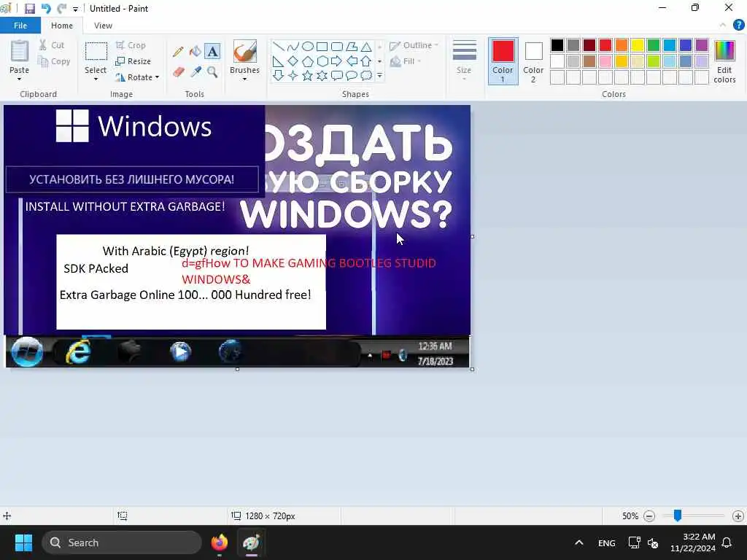Screen dimensions: 747x560
Task: Pick the green color swatch
Action: click(x=654, y=45)
